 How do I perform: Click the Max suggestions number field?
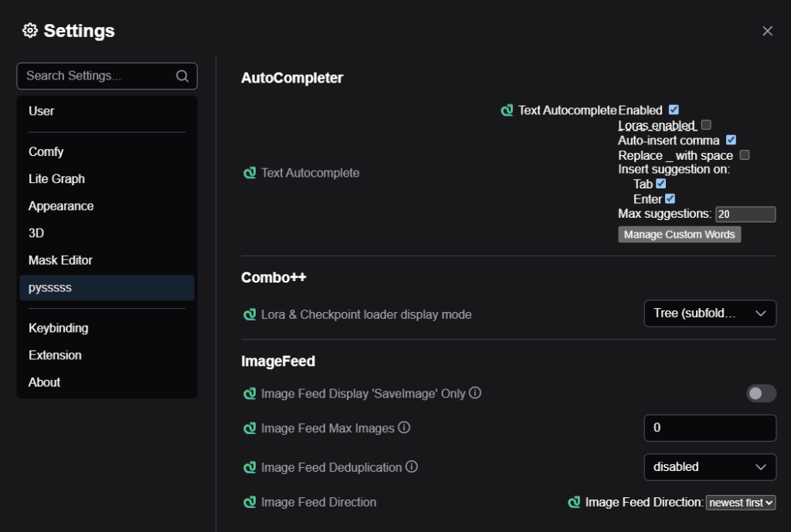(745, 214)
